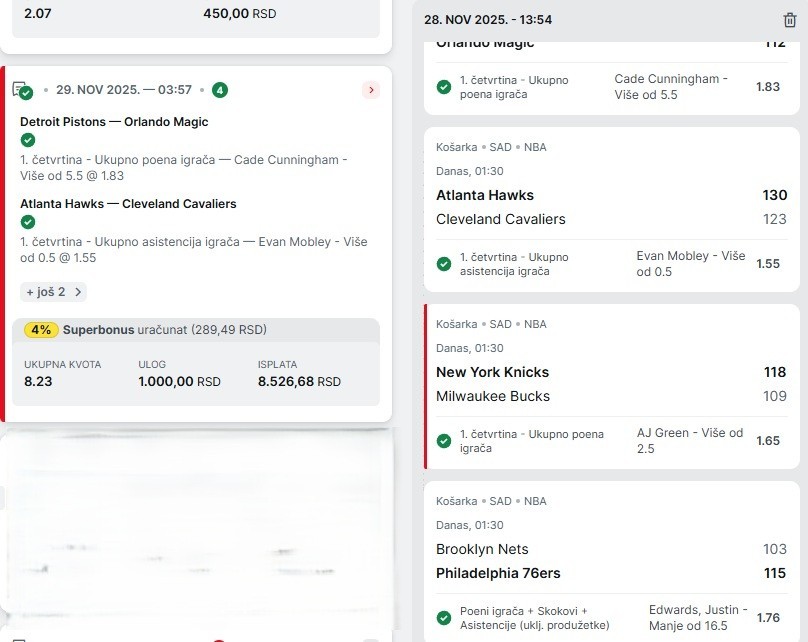
Task: Click the trash icon to delete ticket
Action: pos(790,20)
